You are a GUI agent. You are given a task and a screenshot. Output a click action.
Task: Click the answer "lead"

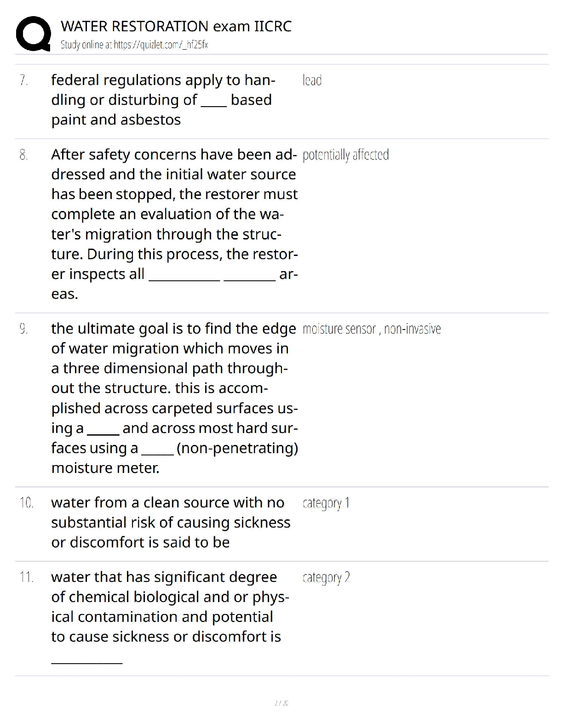pyautogui.click(x=312, y=80)
